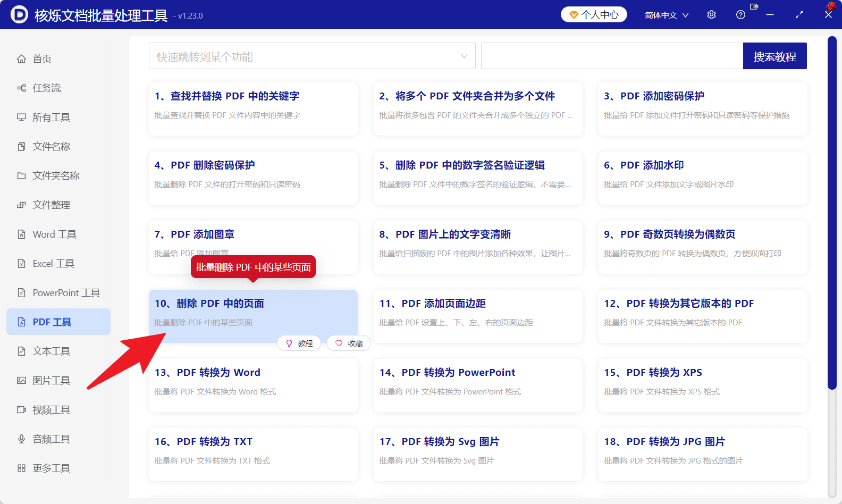Open card 5 删除 PDF 中的数字签名验证逻辑
Screen dimensions: 842x504
coord(478,178)
